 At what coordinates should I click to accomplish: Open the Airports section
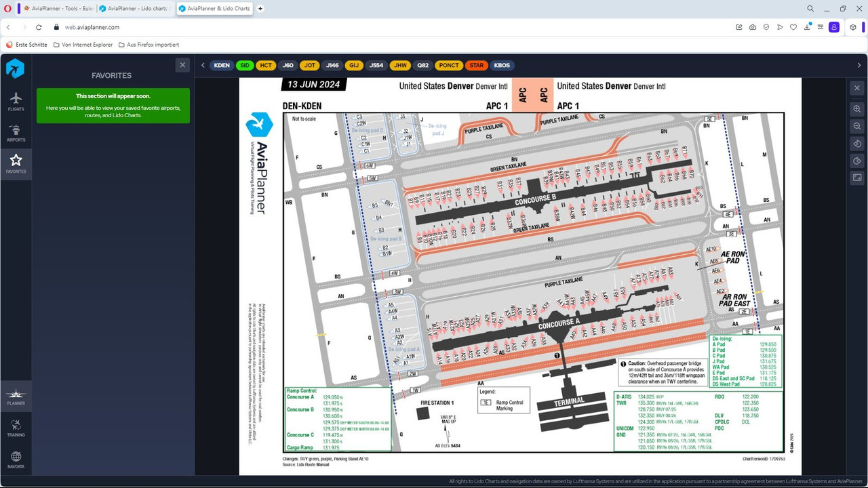click(x=16, y=133)
